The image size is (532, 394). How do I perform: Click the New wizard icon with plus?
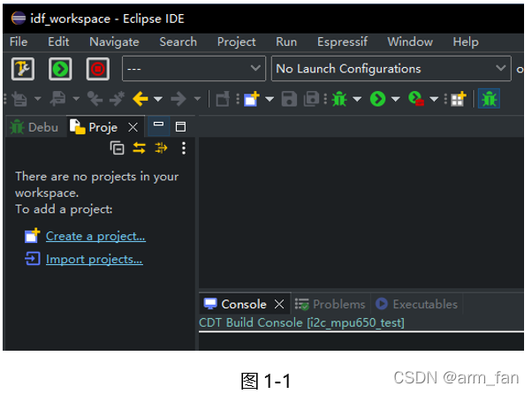pyautogui.click(x=252, y=99)
